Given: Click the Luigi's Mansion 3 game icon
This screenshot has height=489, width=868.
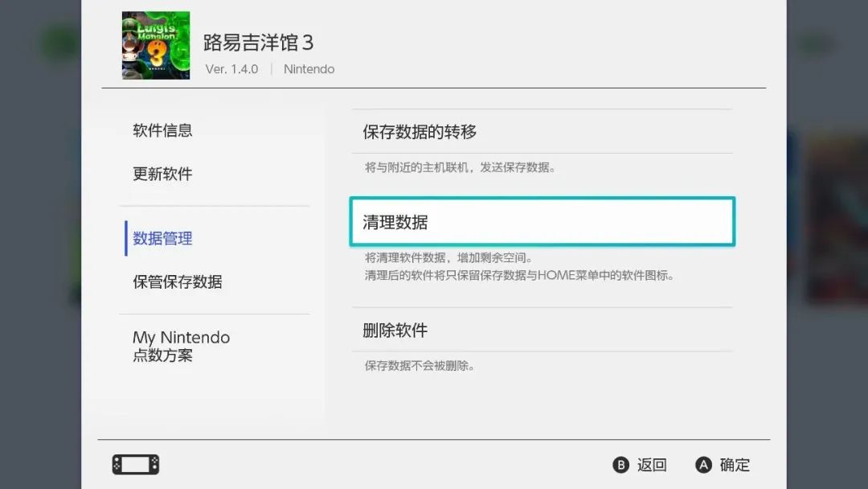Looking at the screenshot, I should tap(156, 45).
